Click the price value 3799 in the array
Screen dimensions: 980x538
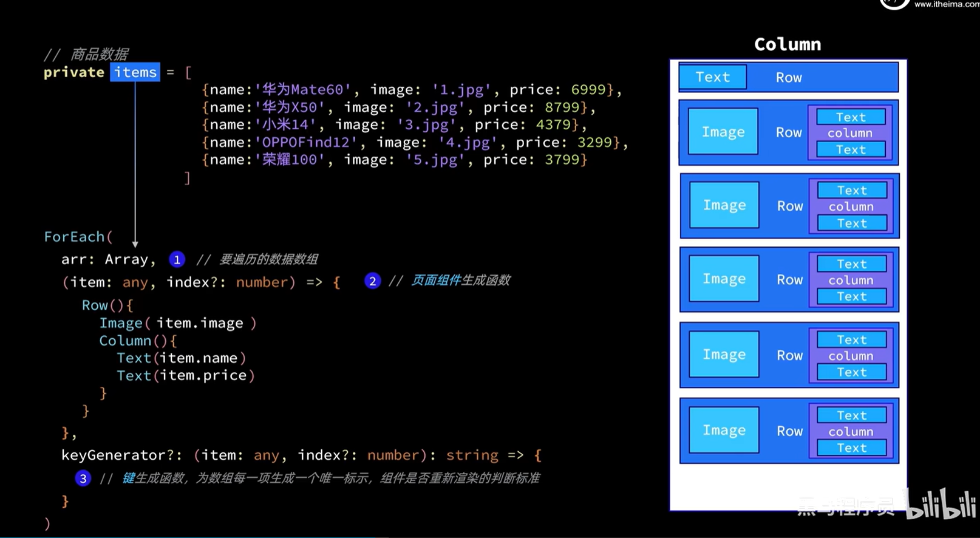565,160
